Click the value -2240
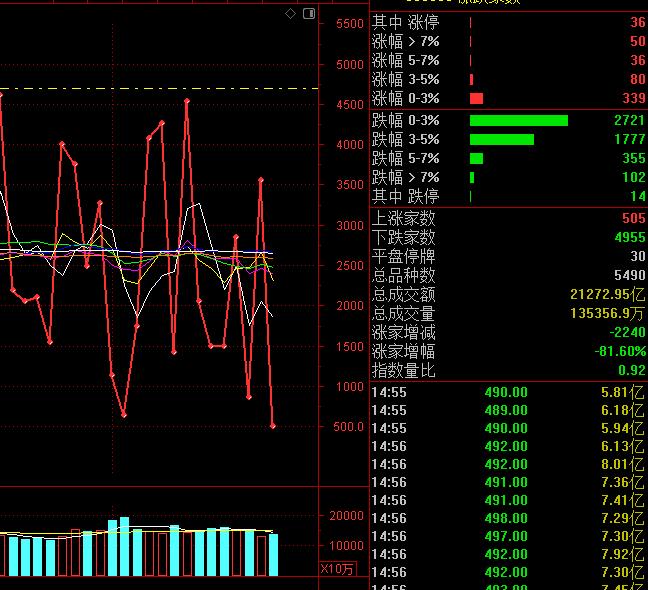 (627, 332)
